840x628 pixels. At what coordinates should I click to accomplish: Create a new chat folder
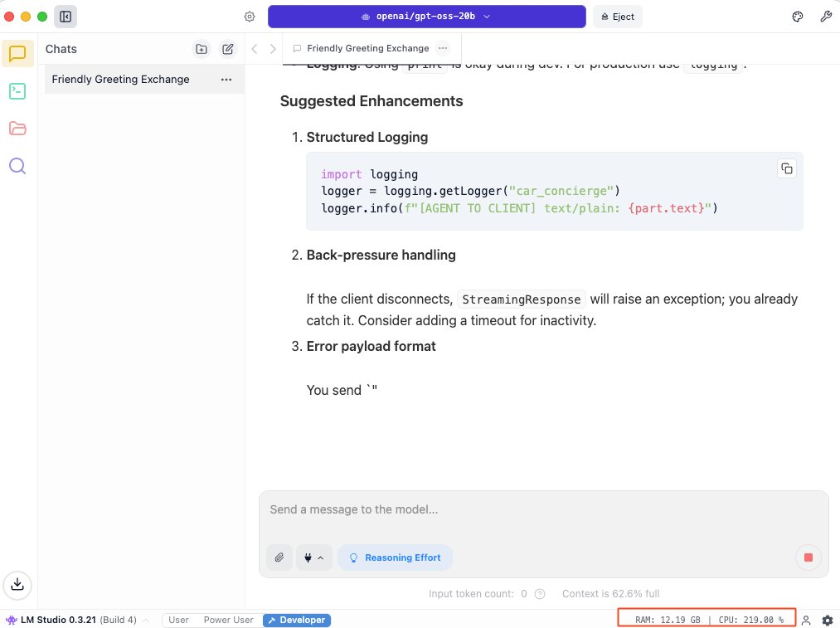[x=202, y=49]
